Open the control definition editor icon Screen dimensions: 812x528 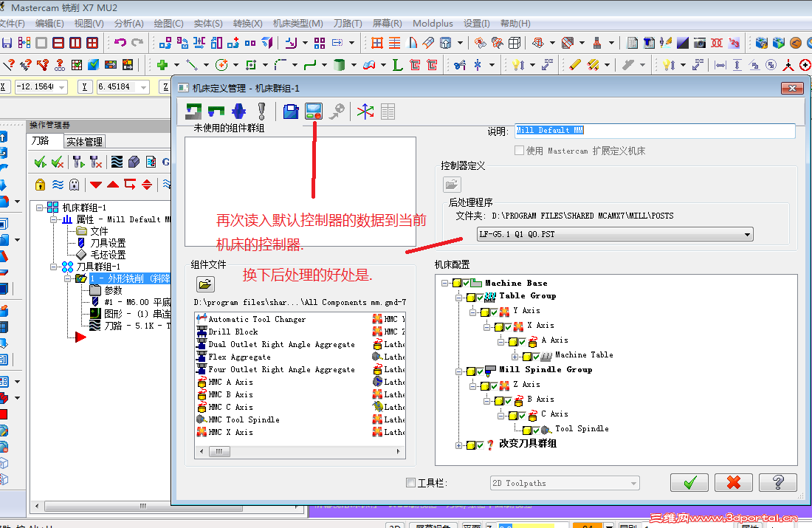tap(314, 111)
